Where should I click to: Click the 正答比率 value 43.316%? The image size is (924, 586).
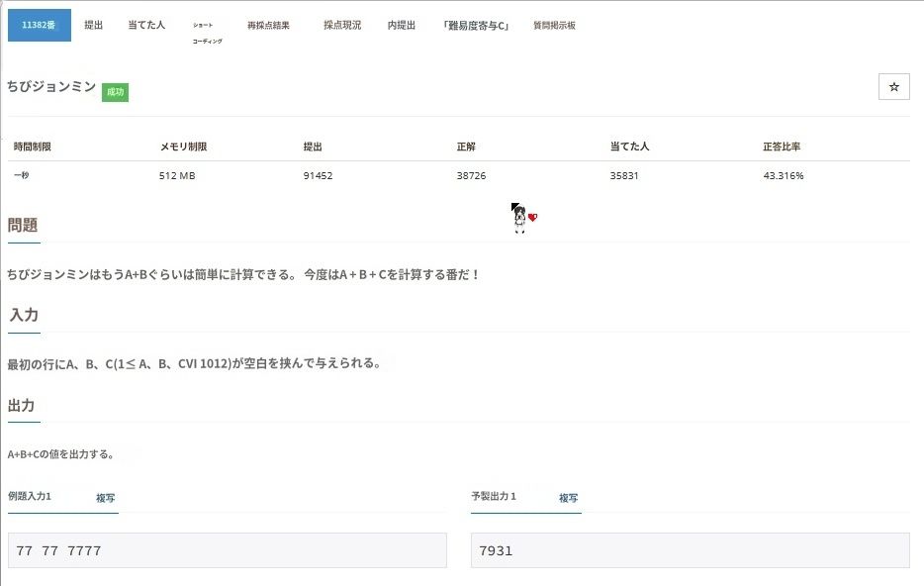pyautogui.click(x=783, y=176)
